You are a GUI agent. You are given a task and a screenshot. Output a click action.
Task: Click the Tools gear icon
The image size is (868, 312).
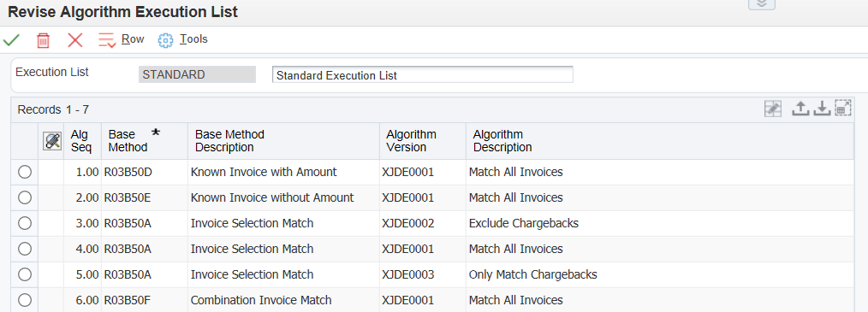[x=165, y=40]
